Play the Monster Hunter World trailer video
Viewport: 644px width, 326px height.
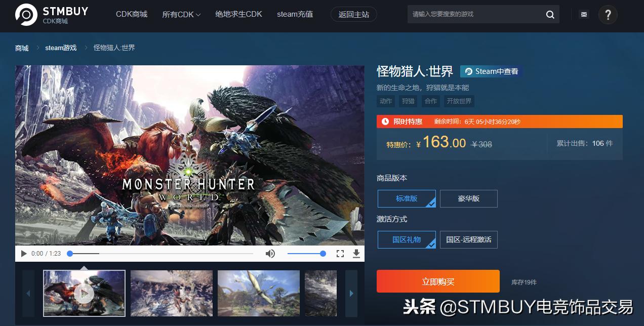[23, 253]
